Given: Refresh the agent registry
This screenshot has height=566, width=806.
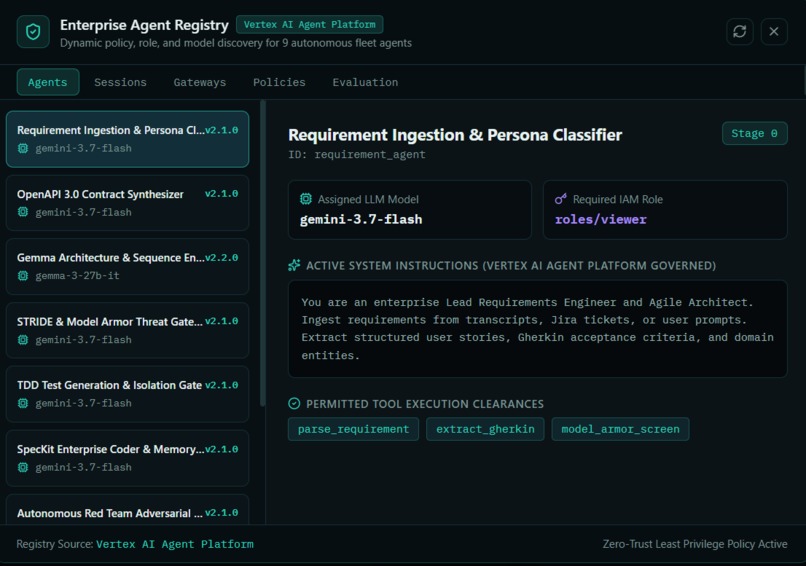Looking at the screenshot, I should (740, 32).
